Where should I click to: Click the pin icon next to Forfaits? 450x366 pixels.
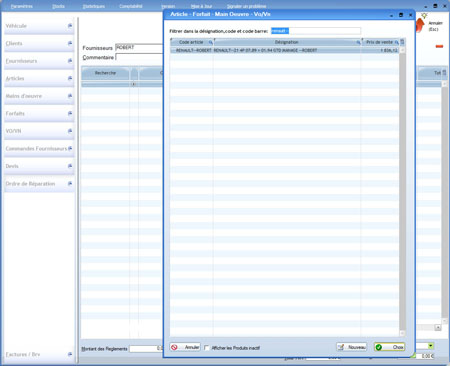70,113
